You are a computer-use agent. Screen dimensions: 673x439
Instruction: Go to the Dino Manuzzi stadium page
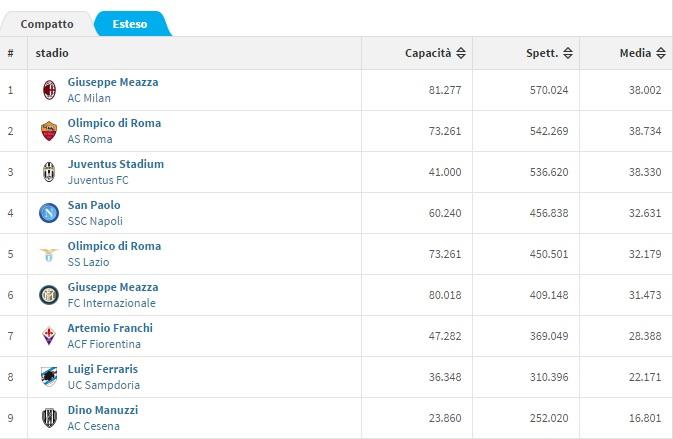(x=102, y=410)
